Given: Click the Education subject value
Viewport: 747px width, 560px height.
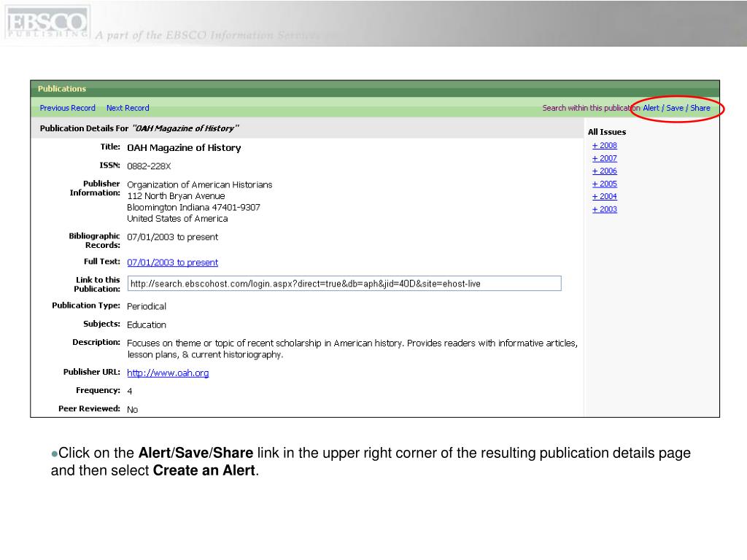Looking at the screenshot, I should click(x=146, y=324).
